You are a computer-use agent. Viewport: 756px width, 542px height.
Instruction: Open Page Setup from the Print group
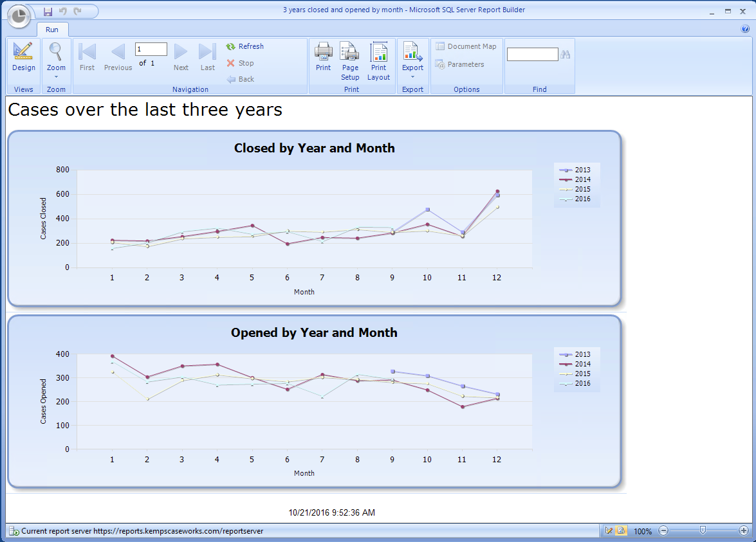(350, 61)
